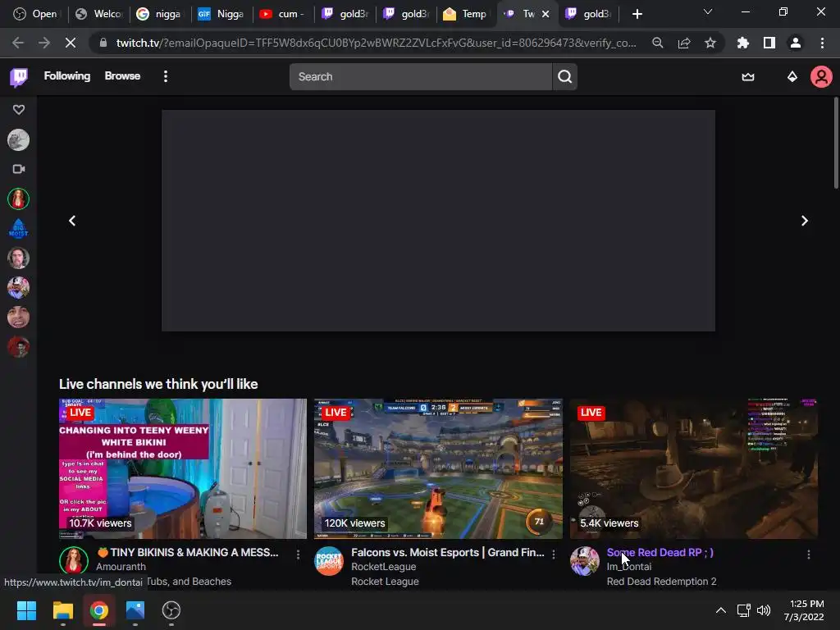Open TINY BIKINIS & MAKING A MESS title

(x=188, y=552)
